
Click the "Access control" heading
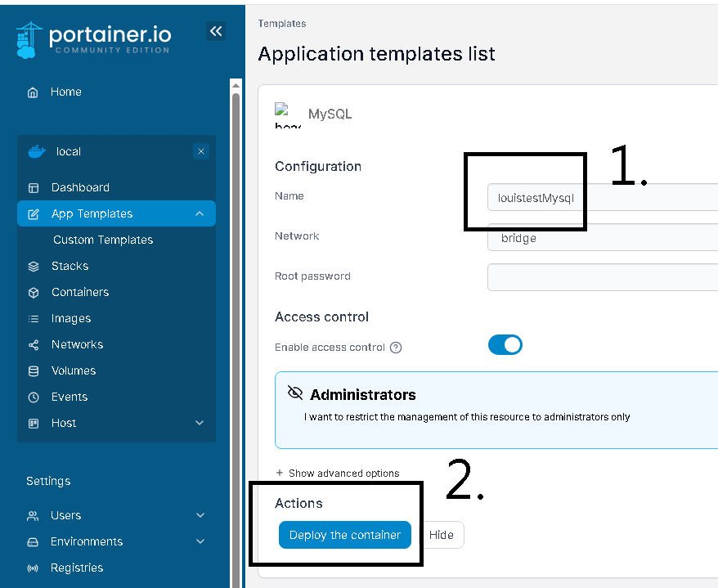pyautogui.click(x=321, y=316)
